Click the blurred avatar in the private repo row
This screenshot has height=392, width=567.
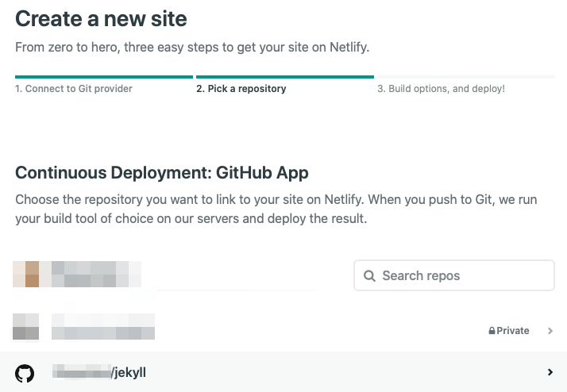point(25,327)
